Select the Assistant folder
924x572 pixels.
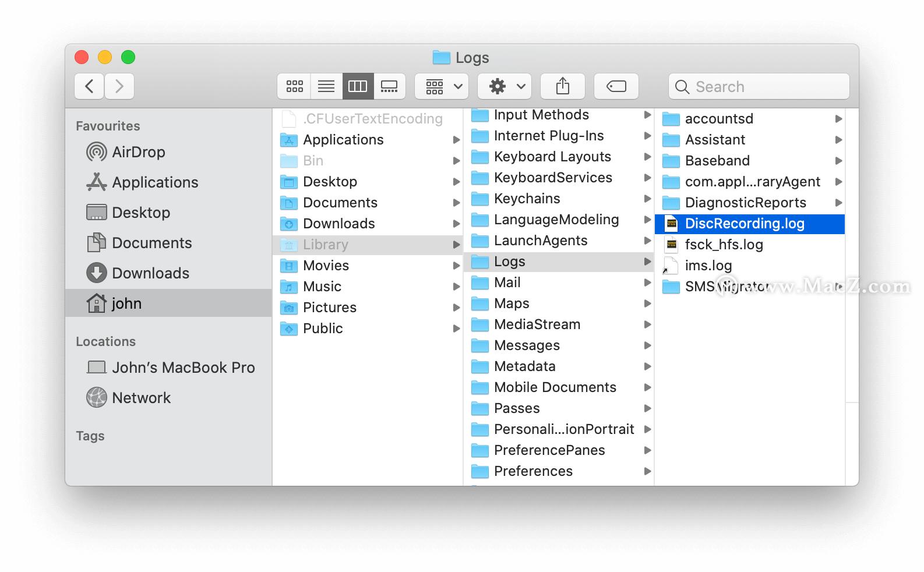pyautogui.click(x=750, y=140)
